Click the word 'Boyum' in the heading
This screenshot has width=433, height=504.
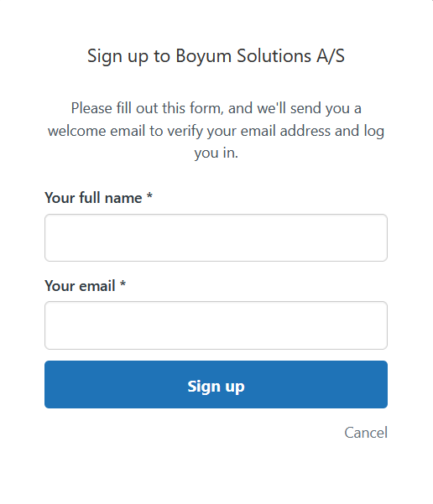[203, 56]
